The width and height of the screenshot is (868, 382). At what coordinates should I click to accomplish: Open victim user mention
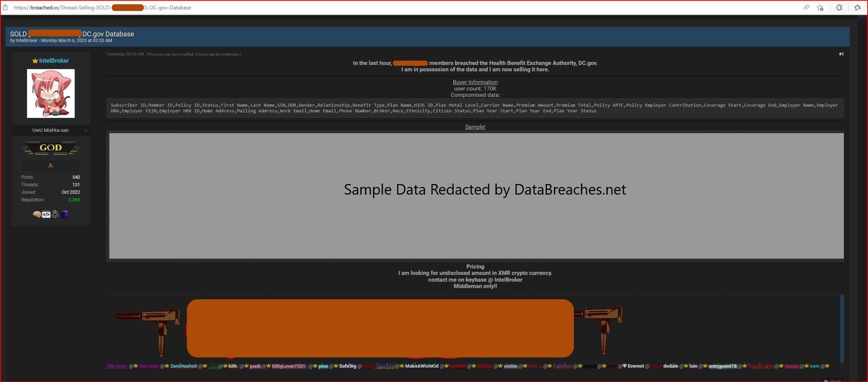[x=510, y=366]
